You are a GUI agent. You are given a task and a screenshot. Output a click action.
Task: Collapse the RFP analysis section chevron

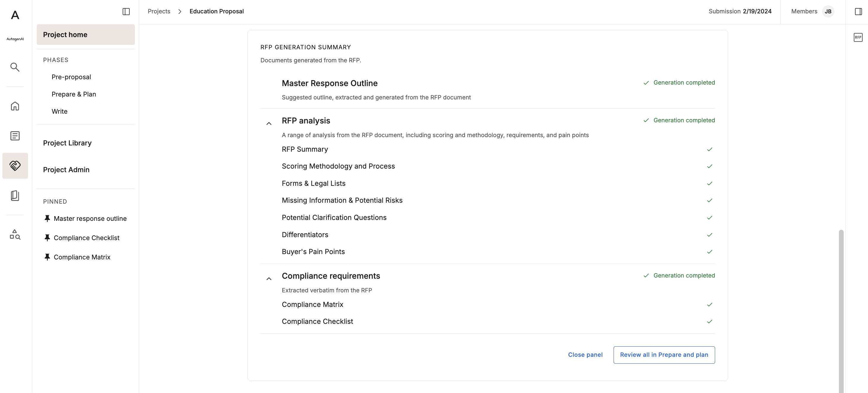269,123
